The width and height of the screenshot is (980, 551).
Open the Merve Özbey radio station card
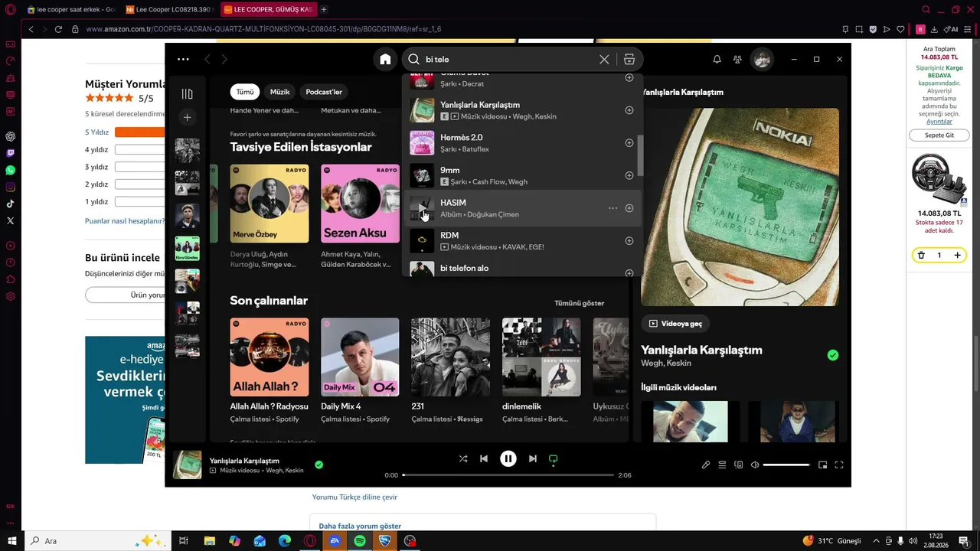(269, 217)
